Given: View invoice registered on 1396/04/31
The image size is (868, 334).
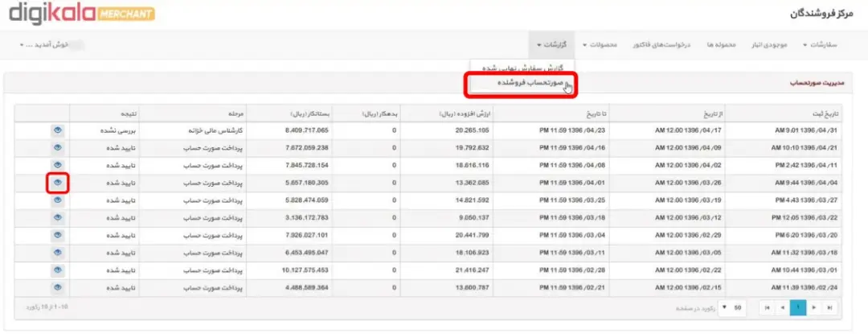Looking at the screenshot, I should pyautogui.click(x=58, y=130).
